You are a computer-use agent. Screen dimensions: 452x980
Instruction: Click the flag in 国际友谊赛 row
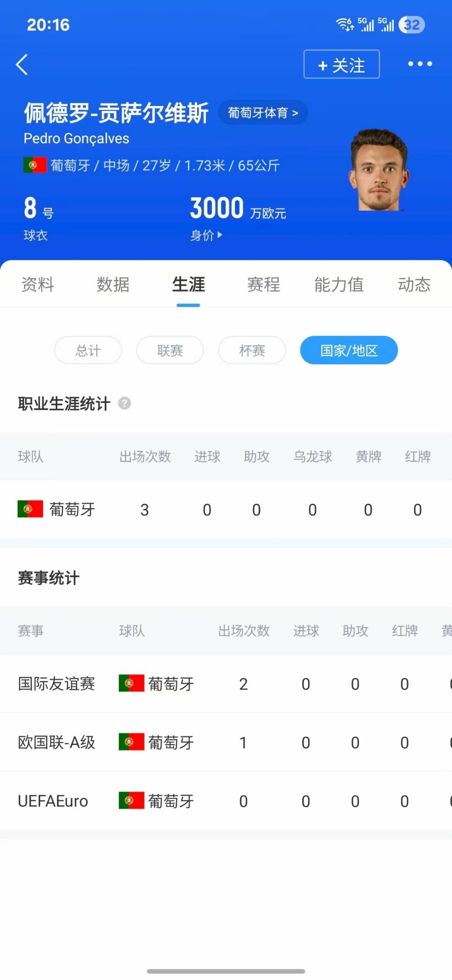(x=132, y=683)
